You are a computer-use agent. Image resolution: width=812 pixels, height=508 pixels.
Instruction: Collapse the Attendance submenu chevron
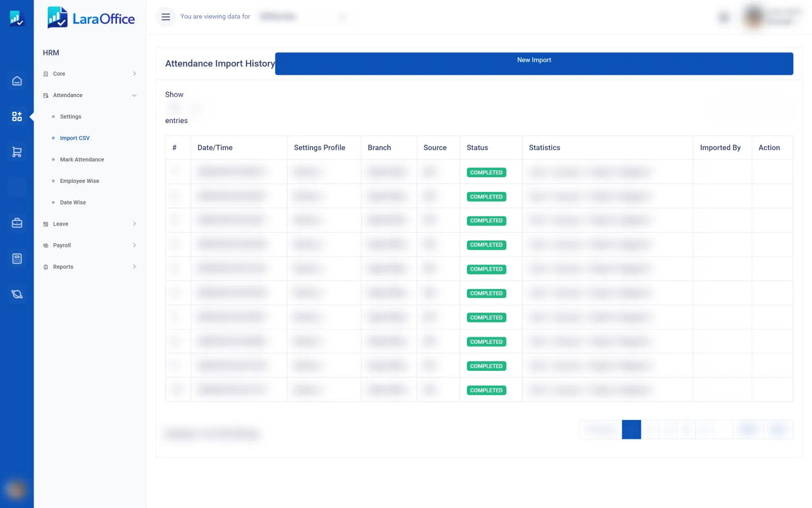point(134,96)
